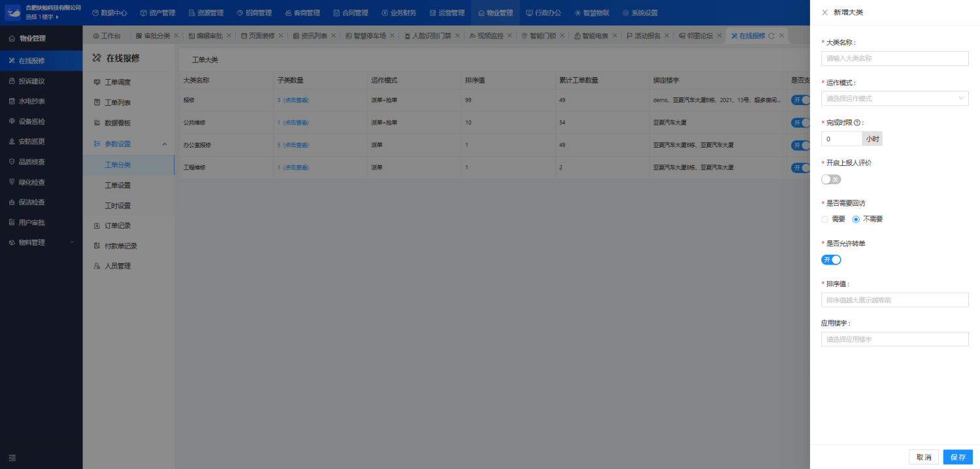Click the 用户审批 sidebar icon

coord(12,223)
